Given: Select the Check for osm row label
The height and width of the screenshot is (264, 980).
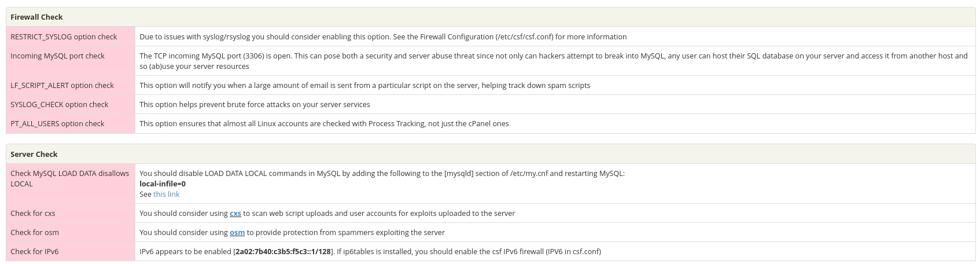Looking at the screenshot, I should [35, 232].
